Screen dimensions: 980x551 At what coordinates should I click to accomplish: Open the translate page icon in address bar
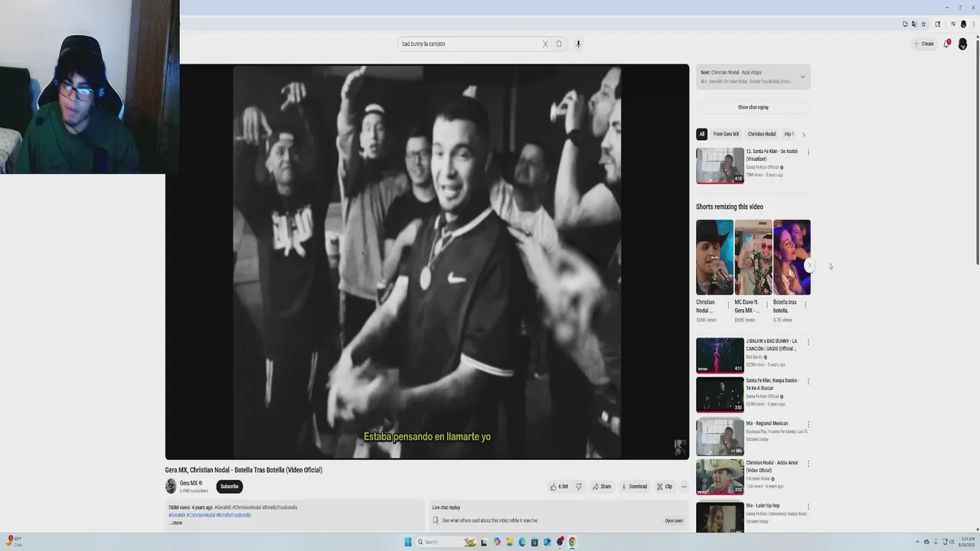click(x=914, y=24)
